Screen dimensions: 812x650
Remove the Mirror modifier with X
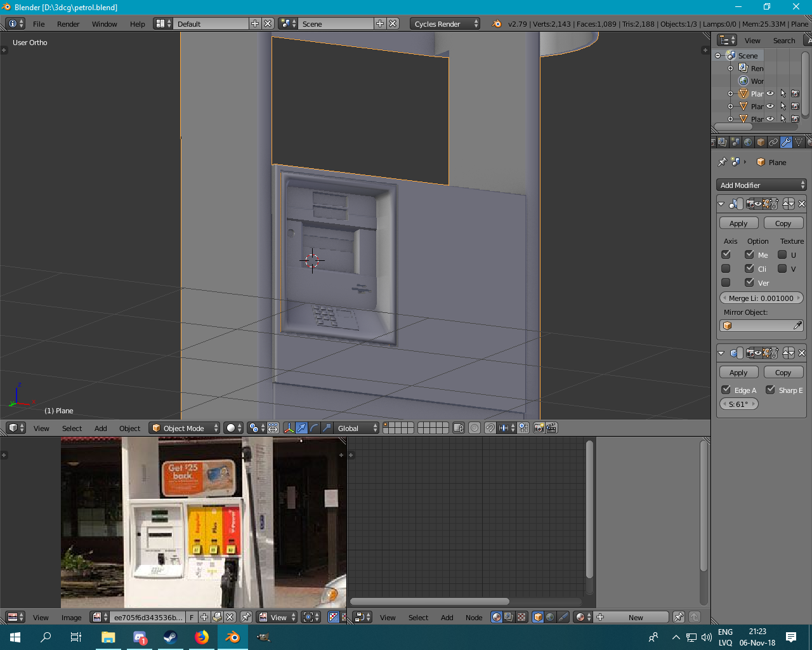[802, 204]
